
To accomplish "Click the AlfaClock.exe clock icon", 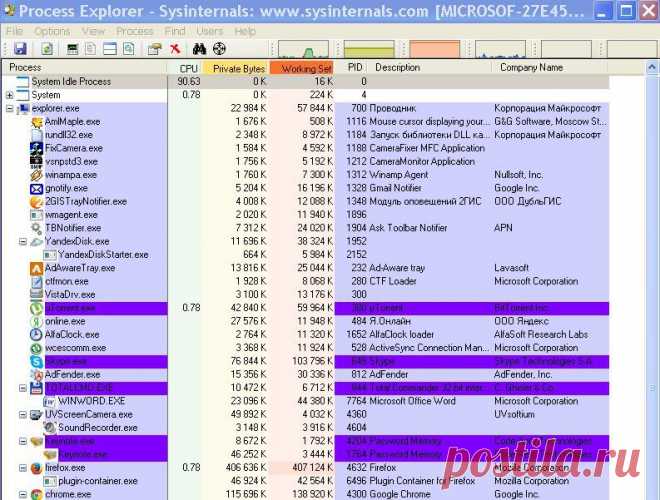I will (36, 335).
